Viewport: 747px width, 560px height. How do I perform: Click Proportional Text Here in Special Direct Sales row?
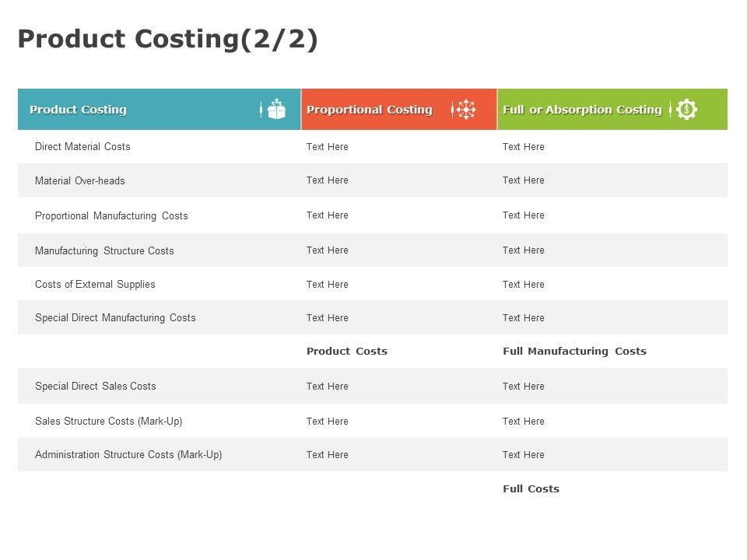tap(328, 387)
